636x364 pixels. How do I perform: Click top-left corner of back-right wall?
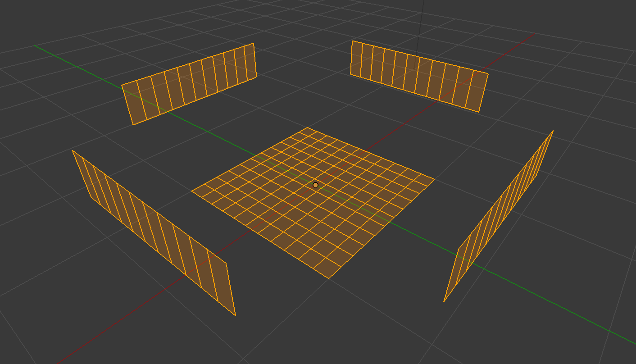coord(352,41)
